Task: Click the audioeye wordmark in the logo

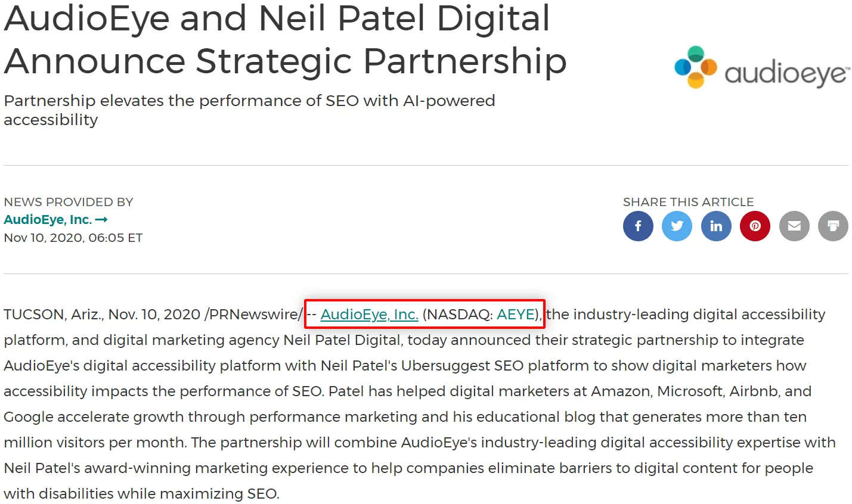Action: [786, 74]
